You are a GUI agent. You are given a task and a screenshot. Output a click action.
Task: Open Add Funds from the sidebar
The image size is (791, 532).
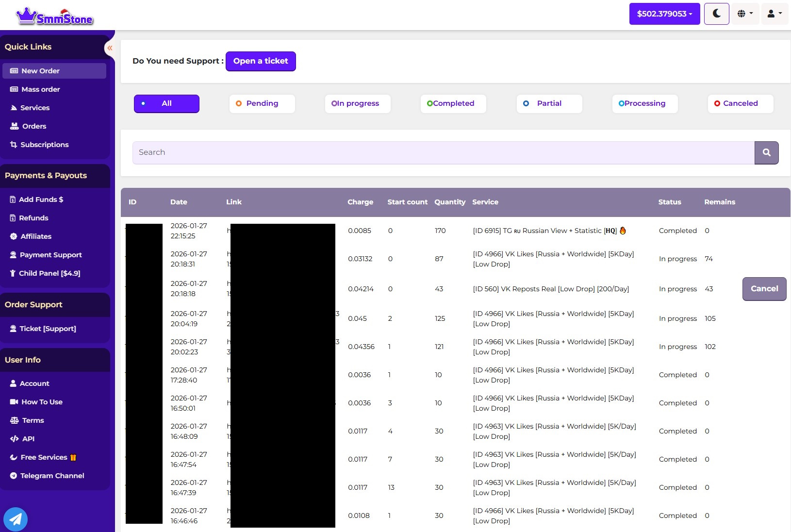[x=41, y=199]
